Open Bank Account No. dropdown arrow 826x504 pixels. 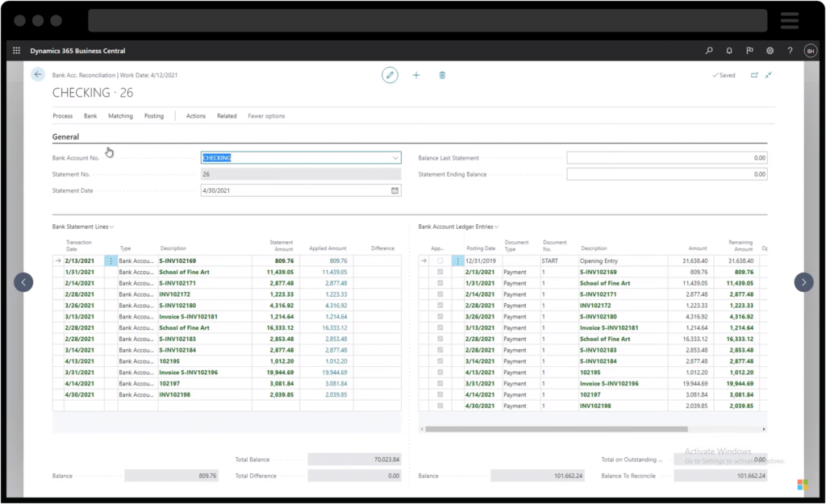coord(395,158)
